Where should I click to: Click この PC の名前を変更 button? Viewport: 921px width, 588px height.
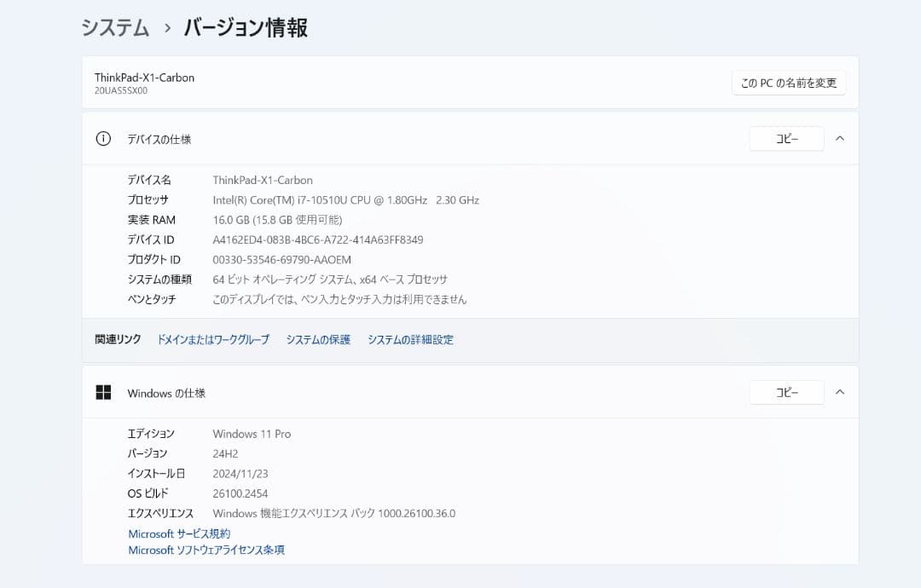click(x=788, y=83)
